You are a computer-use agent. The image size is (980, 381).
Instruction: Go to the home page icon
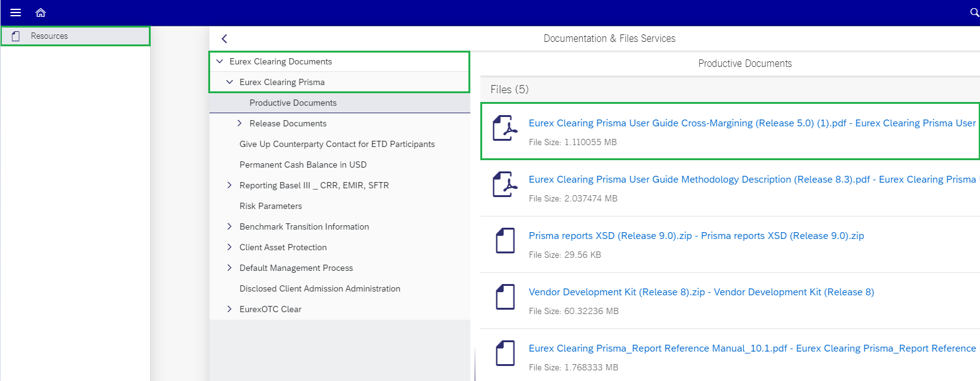point(41,13)
